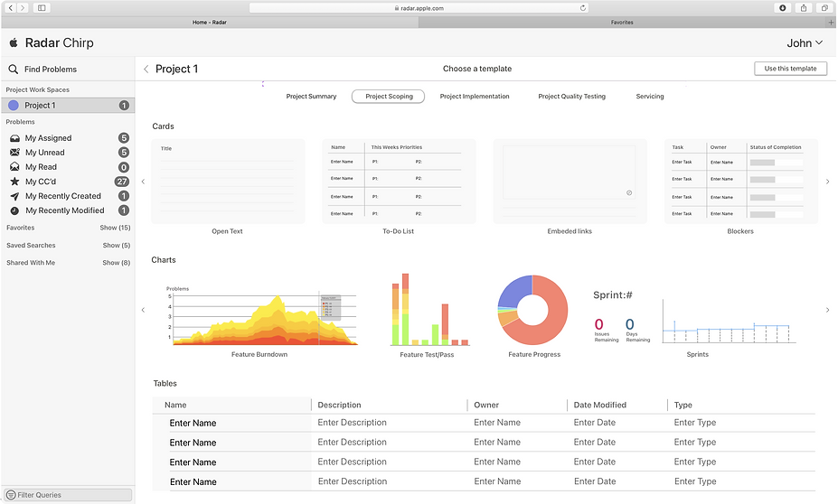Viewport: 838px width, 504px height.
Task: Expand Saved Searches via Show (5)
Action: click(x=117, y=245)
